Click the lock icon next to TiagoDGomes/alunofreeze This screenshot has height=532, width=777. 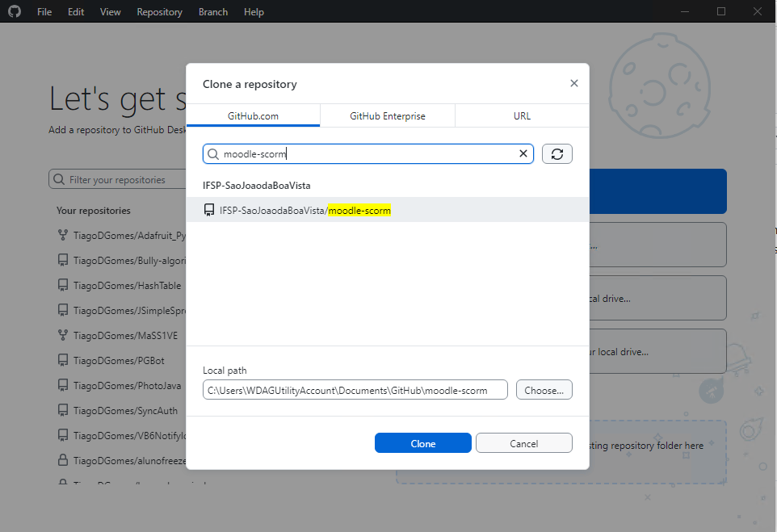pos(63,460)
